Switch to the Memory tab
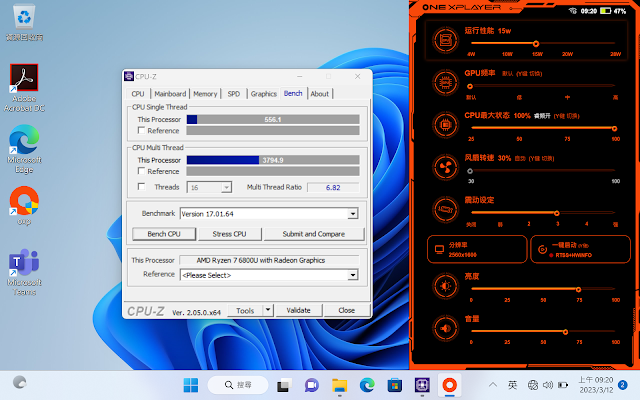640x400 pixels. click(205, 94)
